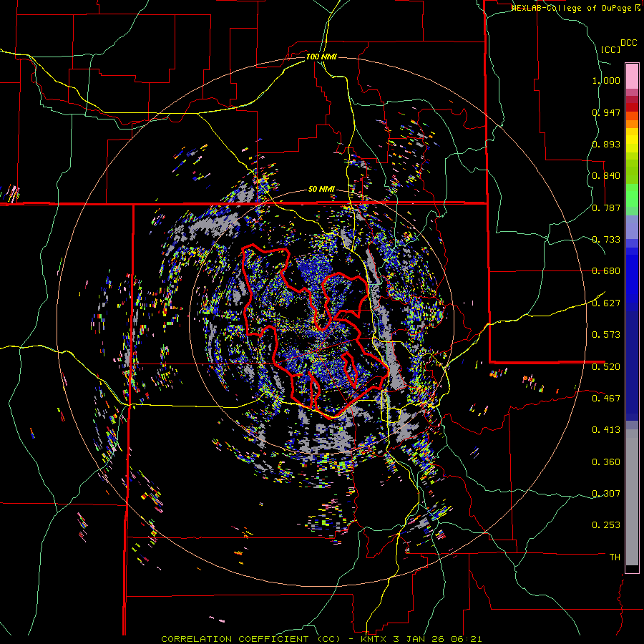Click the pink segment of the color bar
The width and height of the screenshot is (644, 644).
click(x=632, y=76)
